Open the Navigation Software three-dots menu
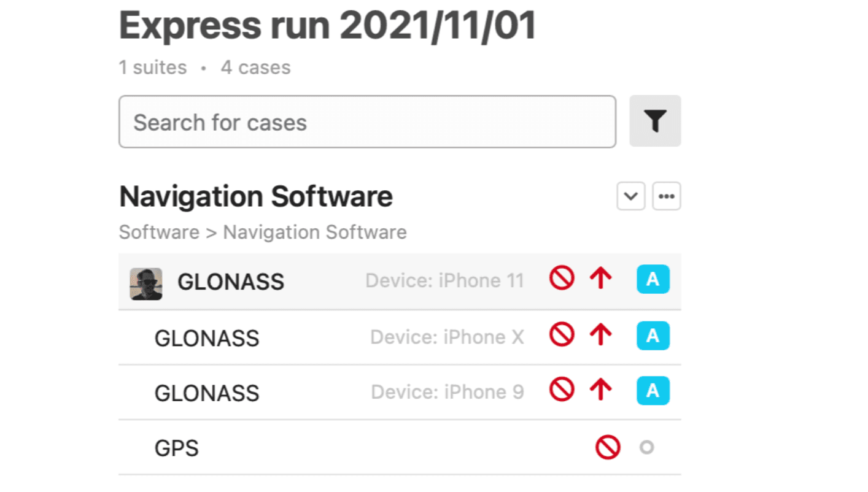 click(x=667, y=196)
